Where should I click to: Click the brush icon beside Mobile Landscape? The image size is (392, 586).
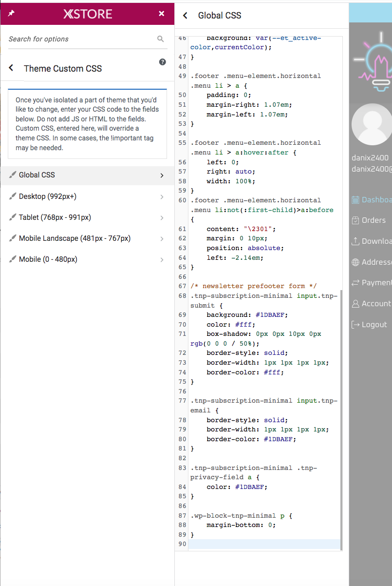[13, 238]
